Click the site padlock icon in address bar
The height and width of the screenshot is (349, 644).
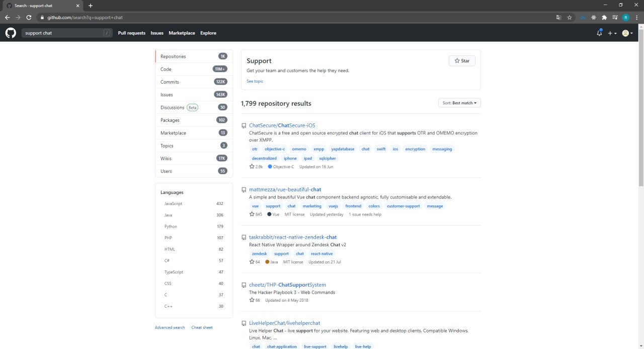coord(43,17)
